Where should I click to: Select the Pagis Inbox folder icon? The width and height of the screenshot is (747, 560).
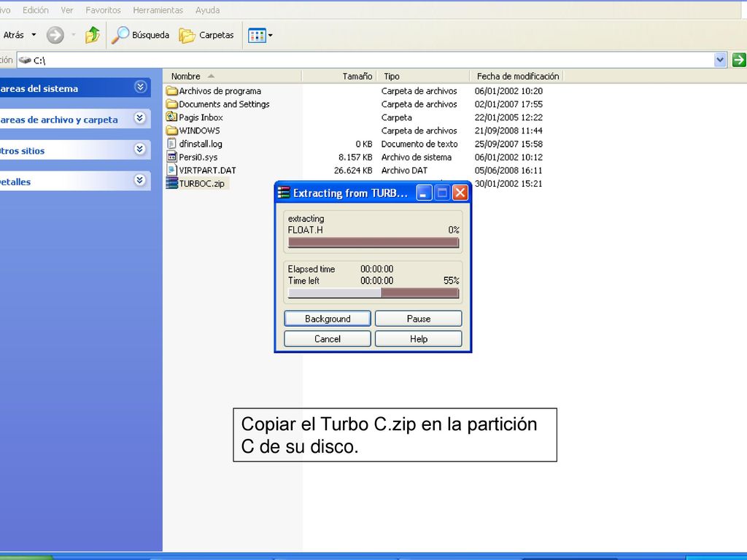coord(171,117)
